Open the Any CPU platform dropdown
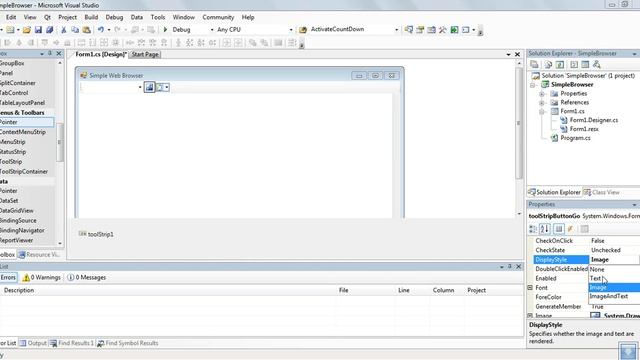640x360 pixels. [x=291, y=30]
